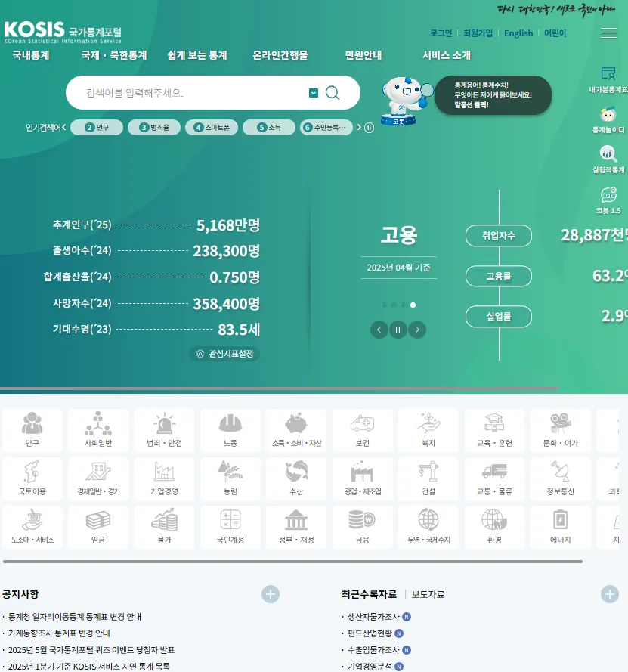The height and width of the screenshot is (672, 628).
Task: Open the search category dropdown in search bar
Action: click(313, 91)
